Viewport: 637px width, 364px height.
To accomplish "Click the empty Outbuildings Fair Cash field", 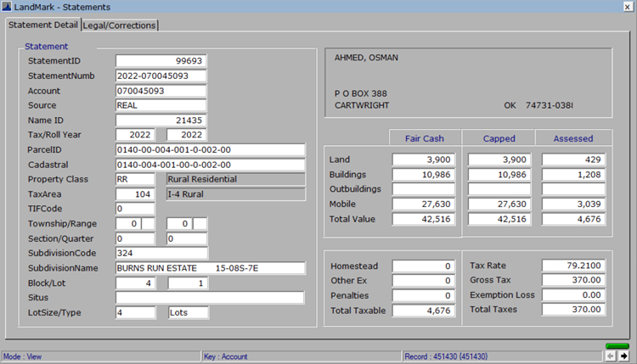I will pyautogui.click(x=423, y=189).
